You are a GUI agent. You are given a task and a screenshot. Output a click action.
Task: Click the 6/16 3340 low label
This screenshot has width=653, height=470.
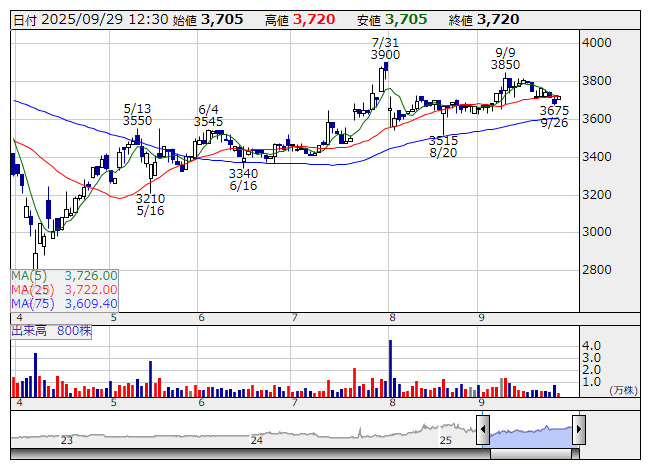click(x=243, y=179)
